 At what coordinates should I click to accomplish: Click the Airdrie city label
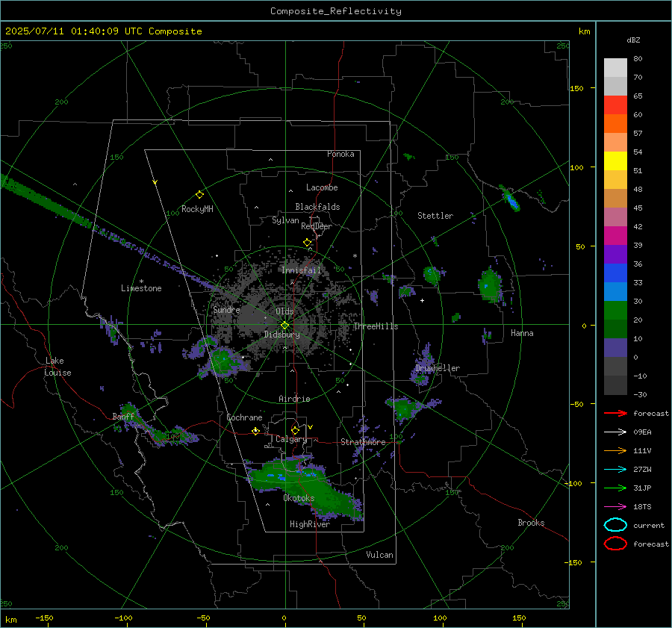point(294,399)
